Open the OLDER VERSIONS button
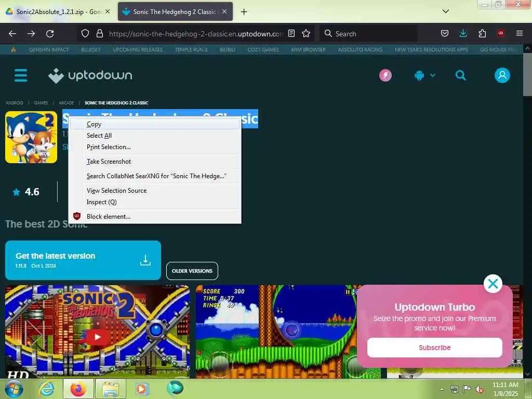This screenshot has height=399, width=532. pos(192,271)
